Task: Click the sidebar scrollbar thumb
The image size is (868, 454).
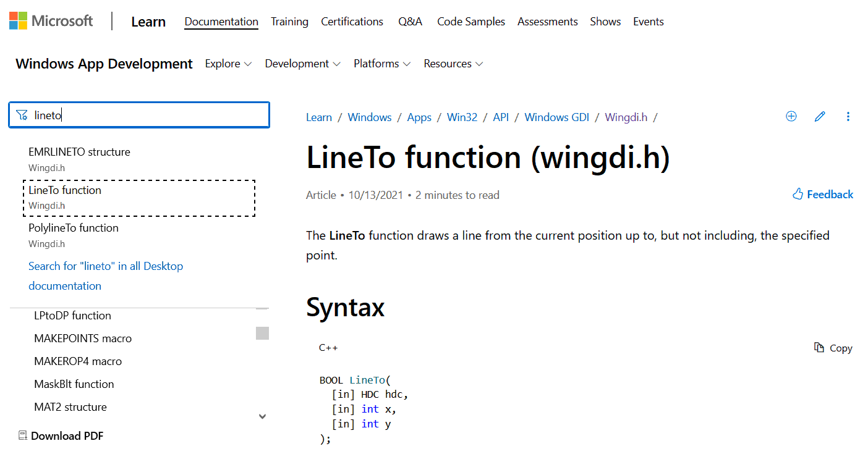Action: [262, 333]
